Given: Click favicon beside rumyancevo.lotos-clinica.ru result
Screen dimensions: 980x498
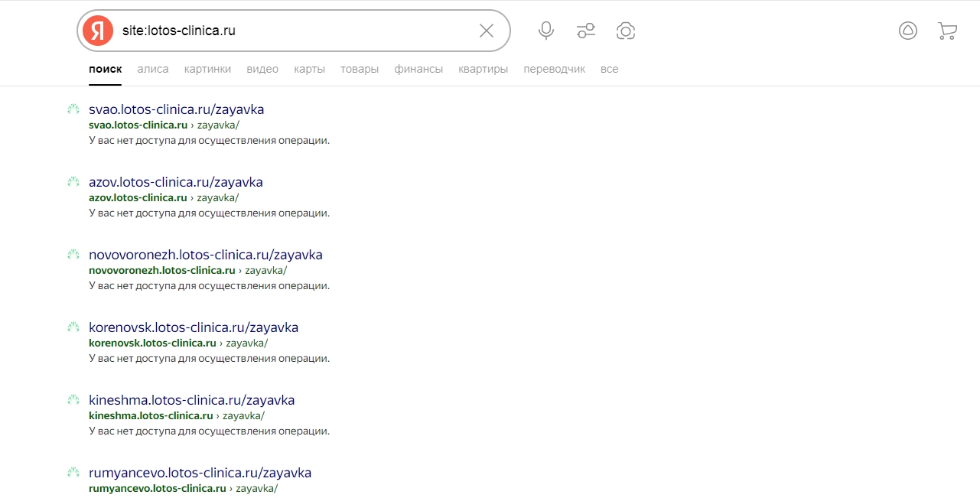Looking at the screenshot, I should [x=73, y=473].
